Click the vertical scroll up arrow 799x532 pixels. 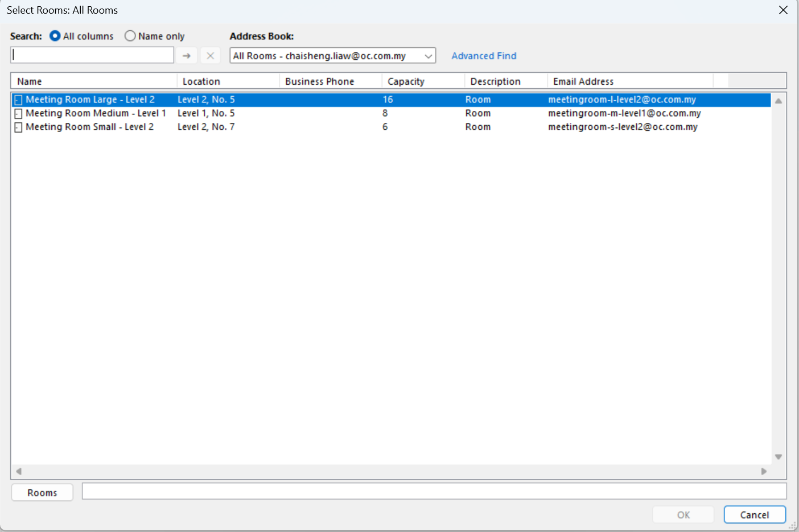(x=778, y=101)
